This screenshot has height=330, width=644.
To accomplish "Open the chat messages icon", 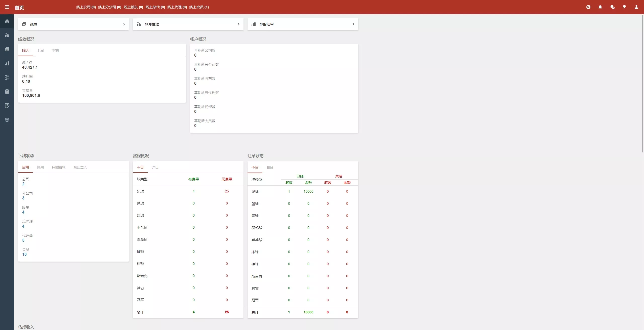I will (x=612, y=7).
